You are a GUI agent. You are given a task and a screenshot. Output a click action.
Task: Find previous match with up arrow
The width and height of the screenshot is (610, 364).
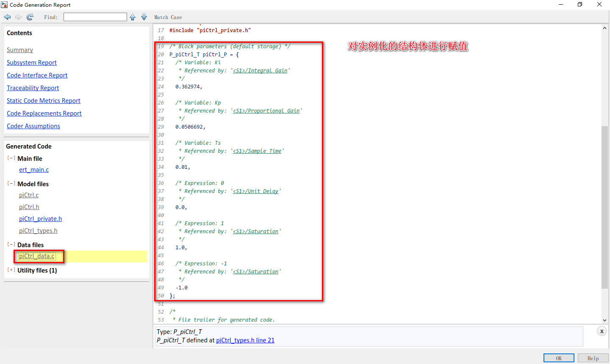133,17
